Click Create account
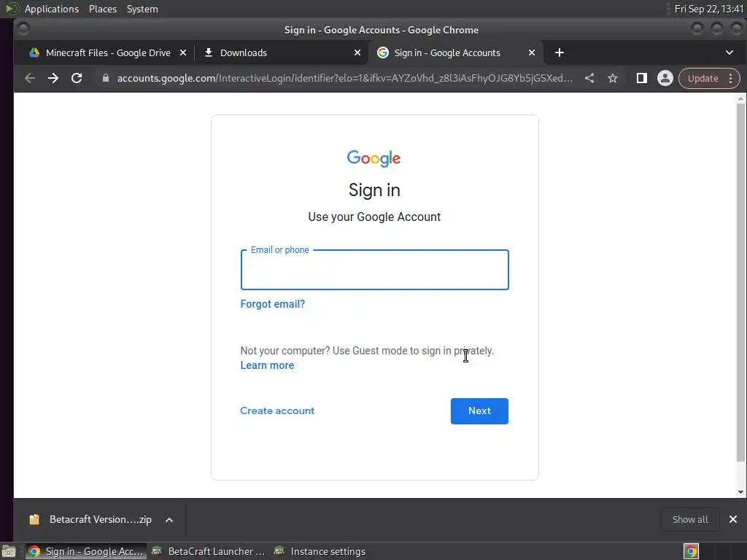Screen dimensions: 747x560 click(277, 411)
